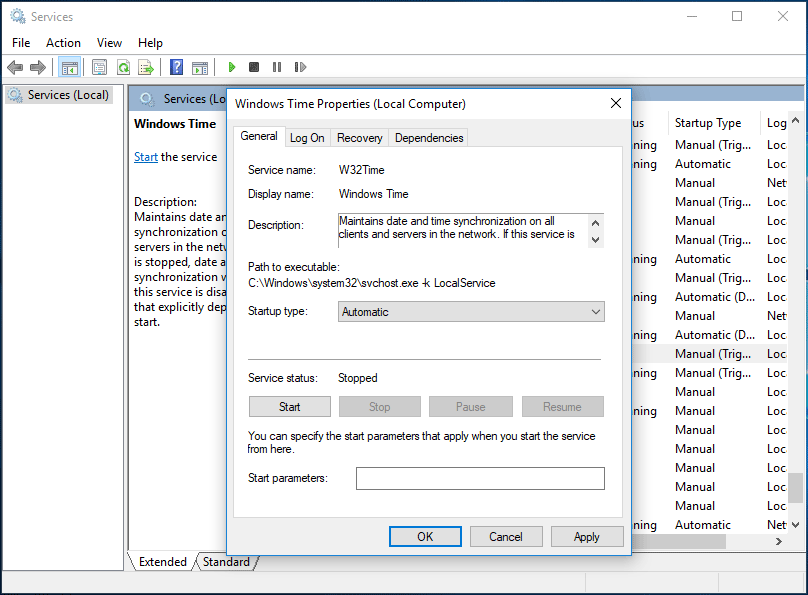Click Cancel in the properties dialog

(x=506, y=537)
